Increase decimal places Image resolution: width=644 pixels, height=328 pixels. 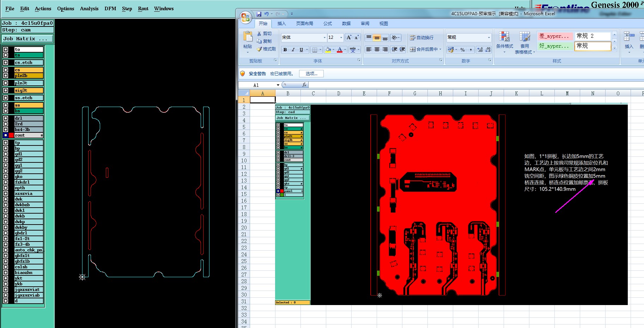(480, 50)
